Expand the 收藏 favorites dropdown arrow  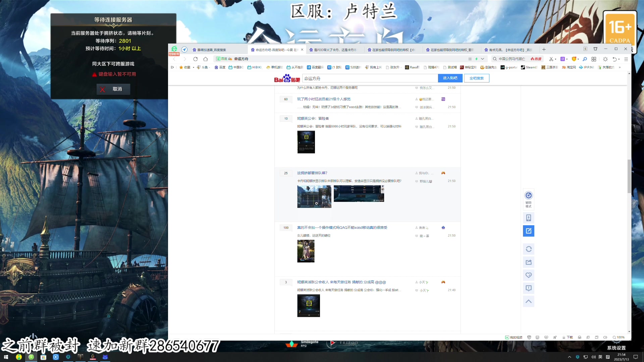tap(193, 67)
